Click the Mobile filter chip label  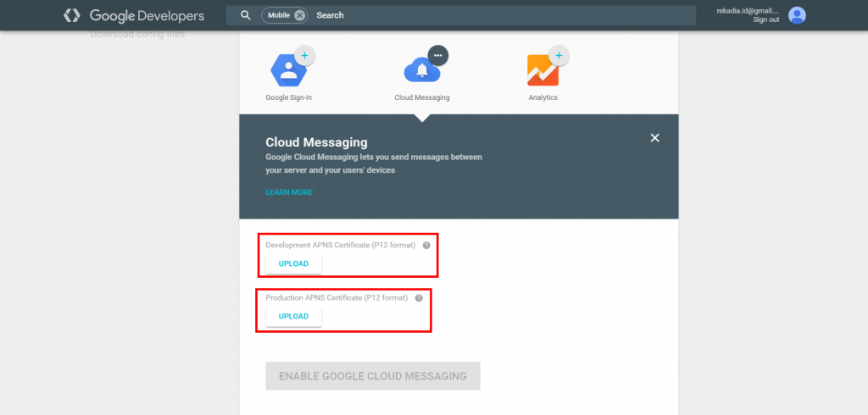click(x=279, y=15)
